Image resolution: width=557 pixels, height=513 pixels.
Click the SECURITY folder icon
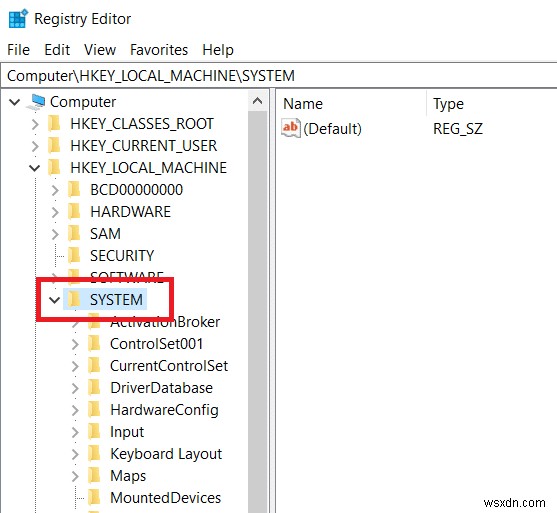[74, 256]
